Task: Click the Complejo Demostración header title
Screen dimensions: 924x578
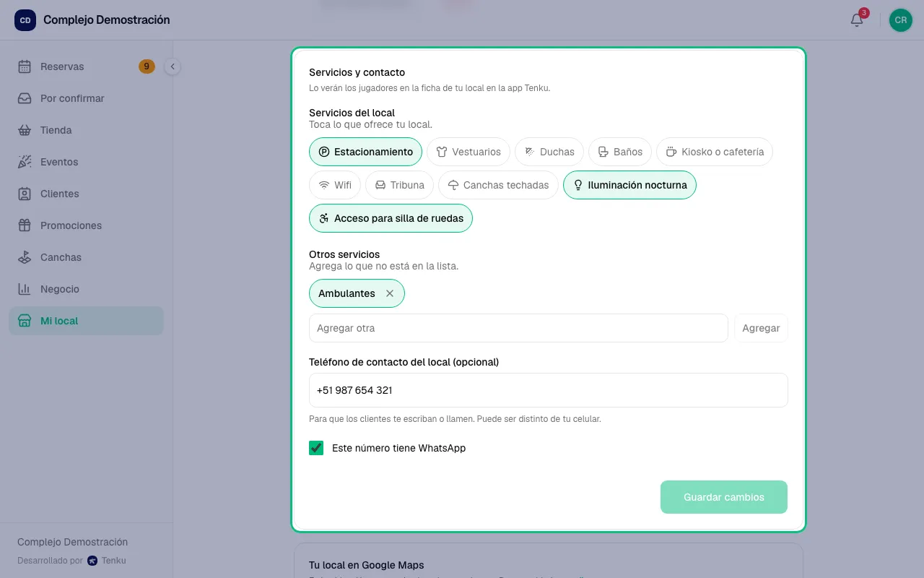Action: click(x=107, y=20)
